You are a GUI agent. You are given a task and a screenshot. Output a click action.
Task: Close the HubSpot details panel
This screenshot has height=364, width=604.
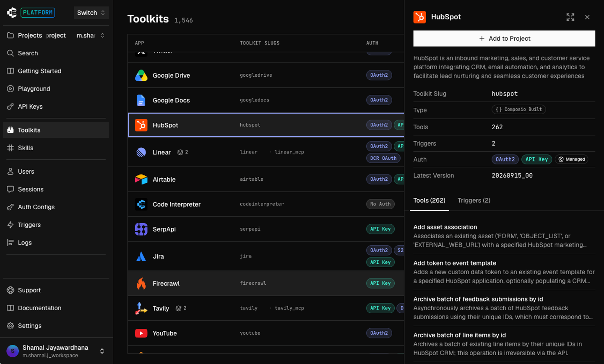point(587,17)
